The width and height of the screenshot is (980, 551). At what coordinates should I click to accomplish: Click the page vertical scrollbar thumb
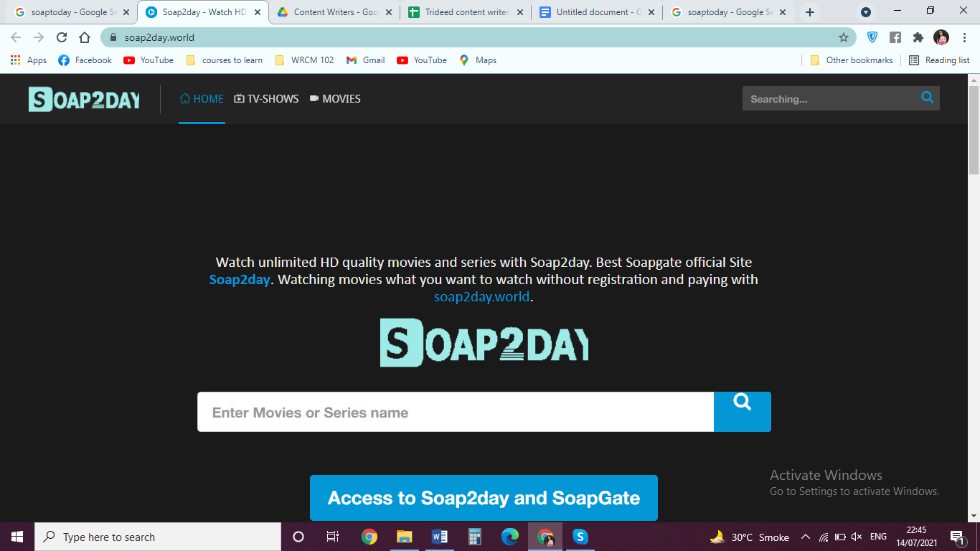click(974, 129)
